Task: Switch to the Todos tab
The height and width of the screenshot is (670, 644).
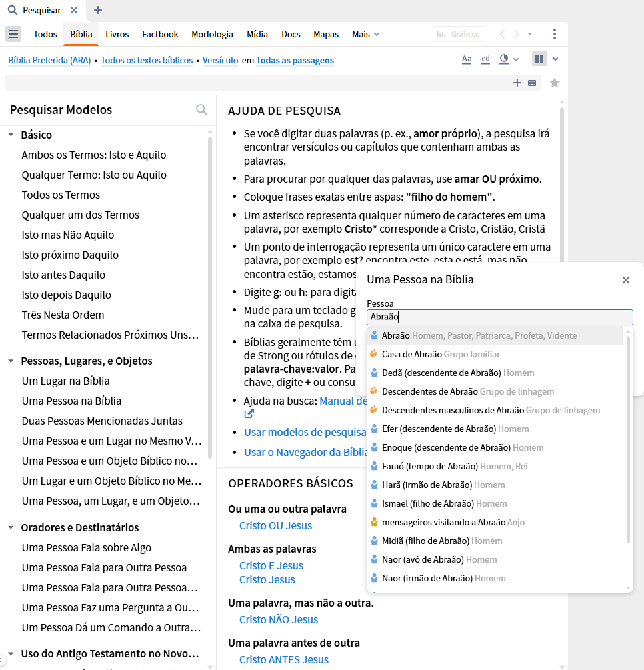Action: click(45, 34)
